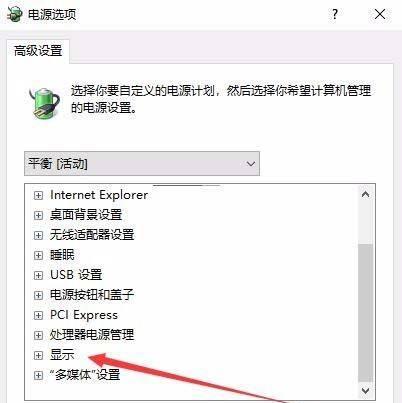Click the scrollbar down arrow in settings list
The height and width of the screenshot is (403, 402).
point(366,390)
